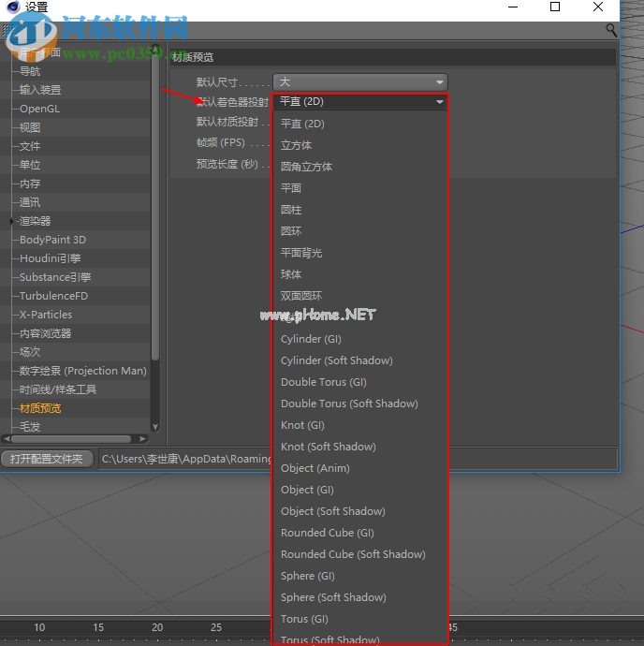
Task: Choose Knot (Soft Shadow) option
Action: (328, 447)
